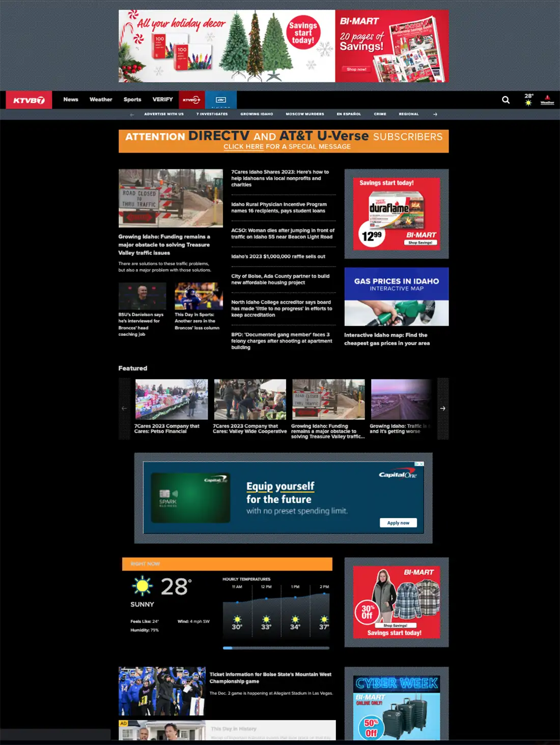Select Regional in the subnav
560x745 pixels.
pyautogui.click(x=409, y=114)
